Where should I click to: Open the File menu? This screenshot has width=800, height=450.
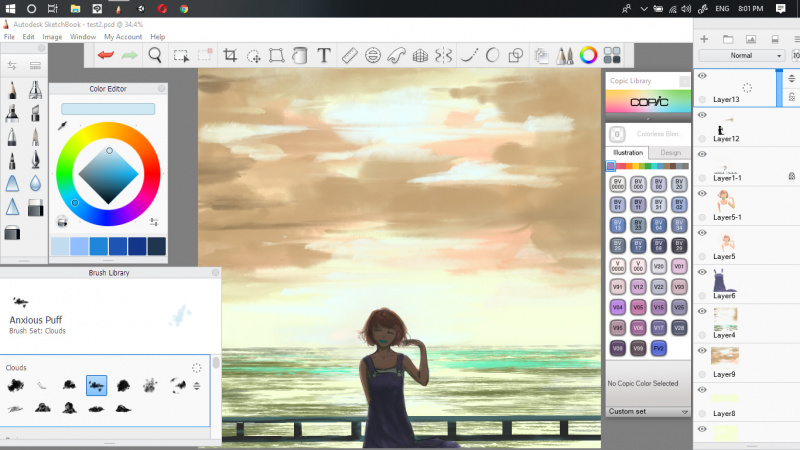9,37
